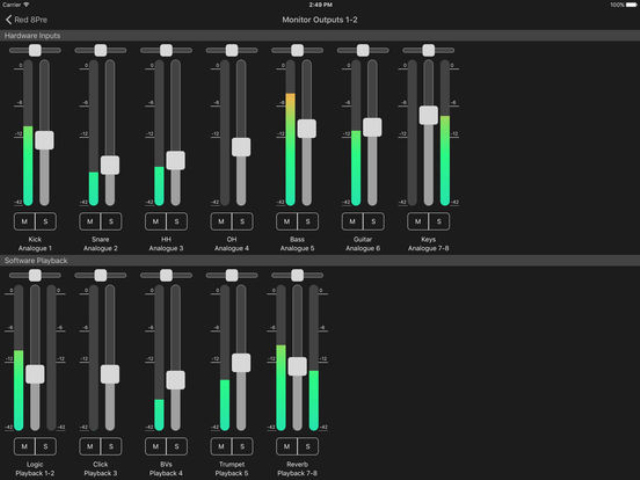Solo the Guitar Analogue 6 channel
640x480 pixels.
(x=373, y=221)
